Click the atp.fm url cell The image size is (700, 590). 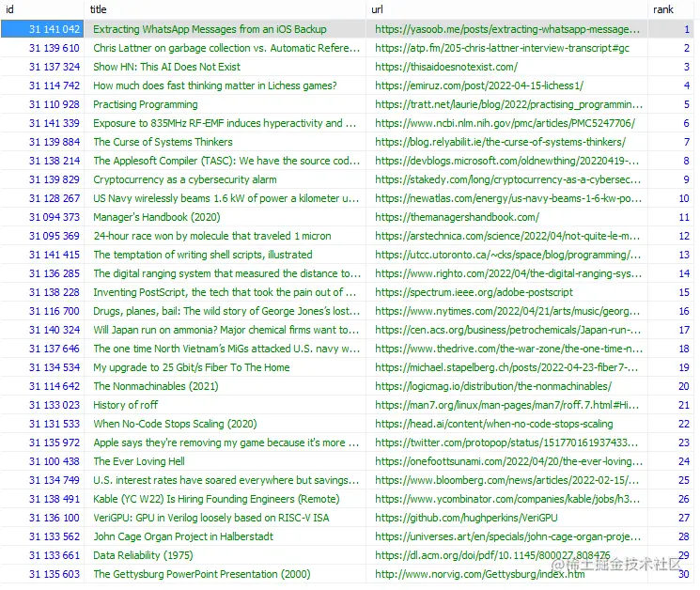click(506, 48)
